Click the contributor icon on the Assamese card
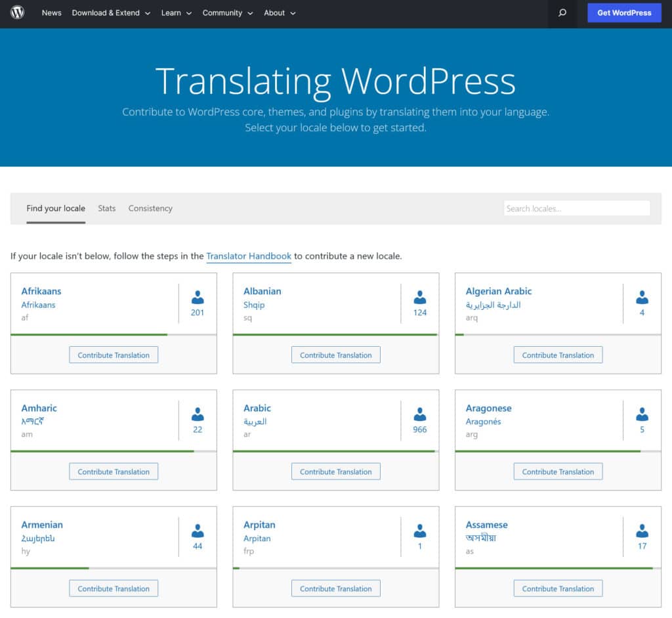 642,531
